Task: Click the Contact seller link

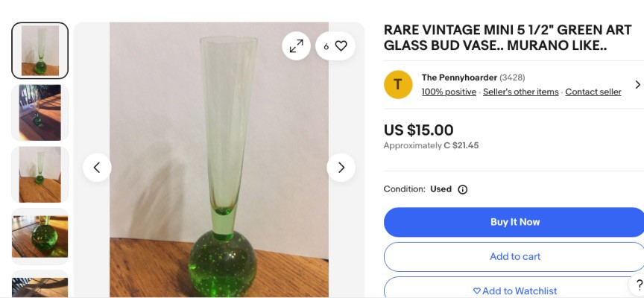Action: pyautogui.click(x=593, y=92)
